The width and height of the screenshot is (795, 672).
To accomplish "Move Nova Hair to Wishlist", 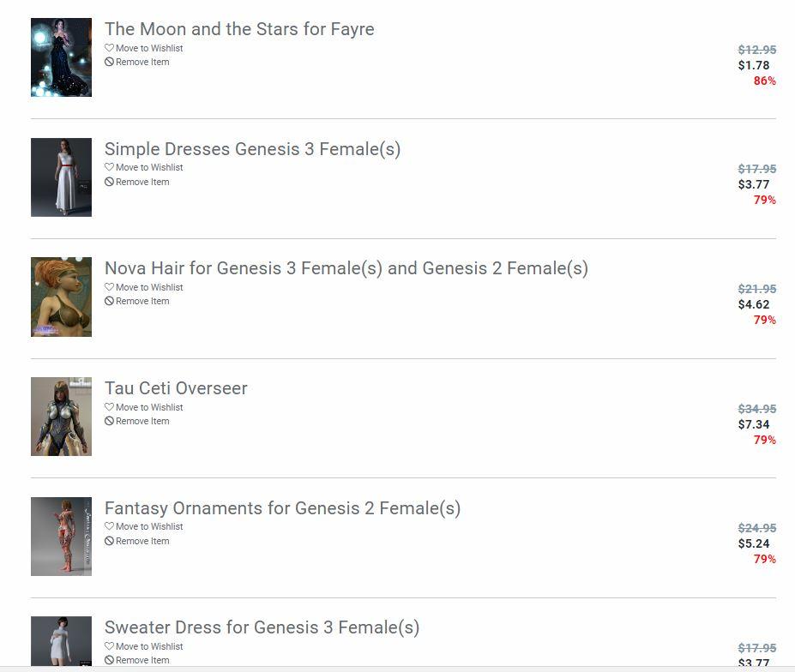I will tap(148, 288).
